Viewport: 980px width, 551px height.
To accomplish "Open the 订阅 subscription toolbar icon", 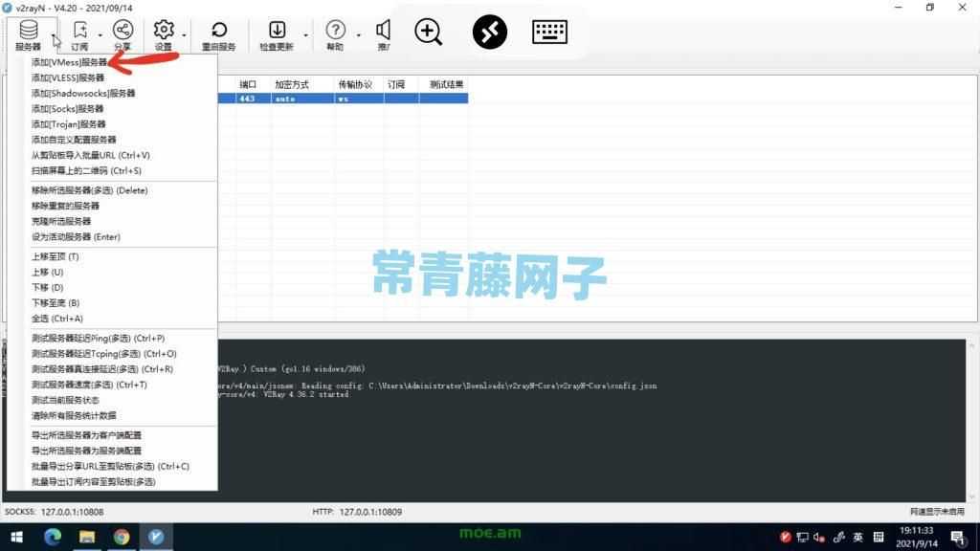I will pyautogui.click(x=80, y=29).
